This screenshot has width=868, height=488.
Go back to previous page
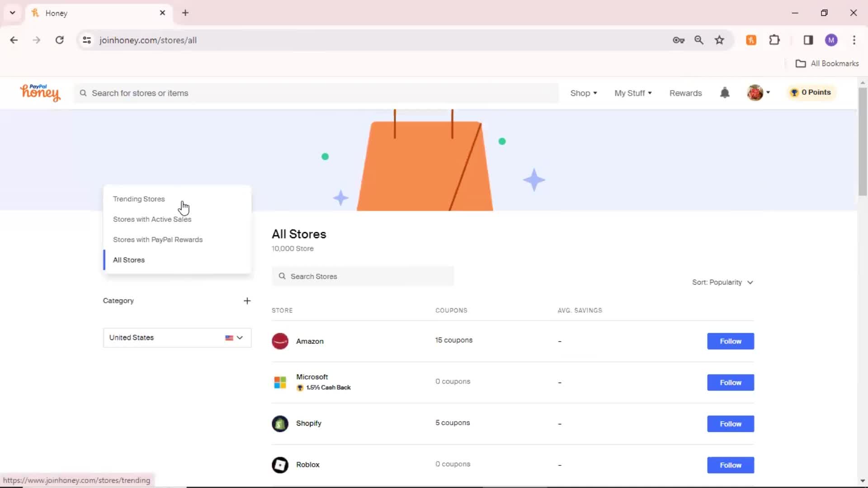[14, 40]
